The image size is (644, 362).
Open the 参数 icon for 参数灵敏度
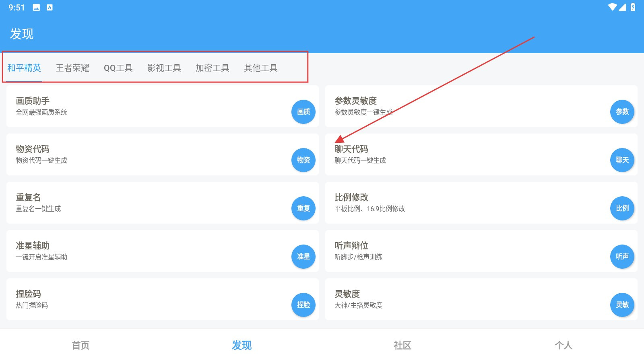coord(622,112)
